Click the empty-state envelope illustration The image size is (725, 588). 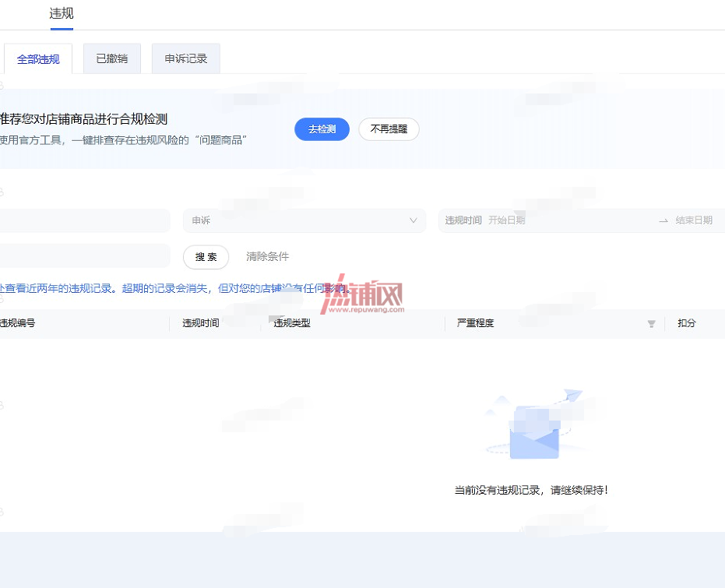[x=534, y=425]
